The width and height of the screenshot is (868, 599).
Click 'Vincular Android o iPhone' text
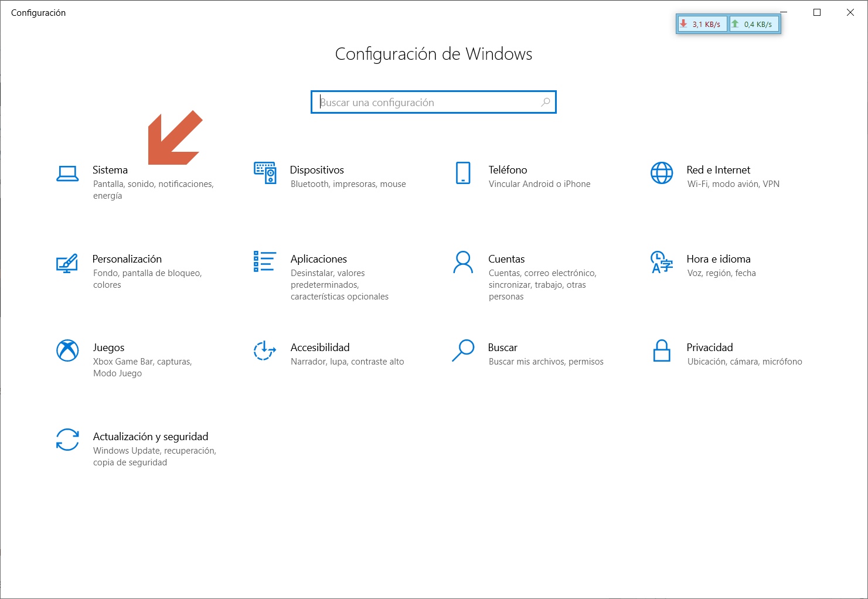point(540,184)
